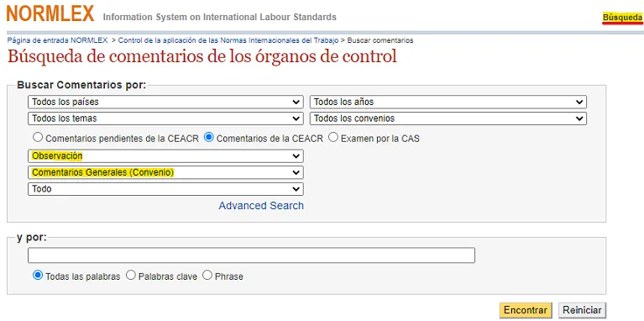Select Examen por la CAS radio

[333, 137]
